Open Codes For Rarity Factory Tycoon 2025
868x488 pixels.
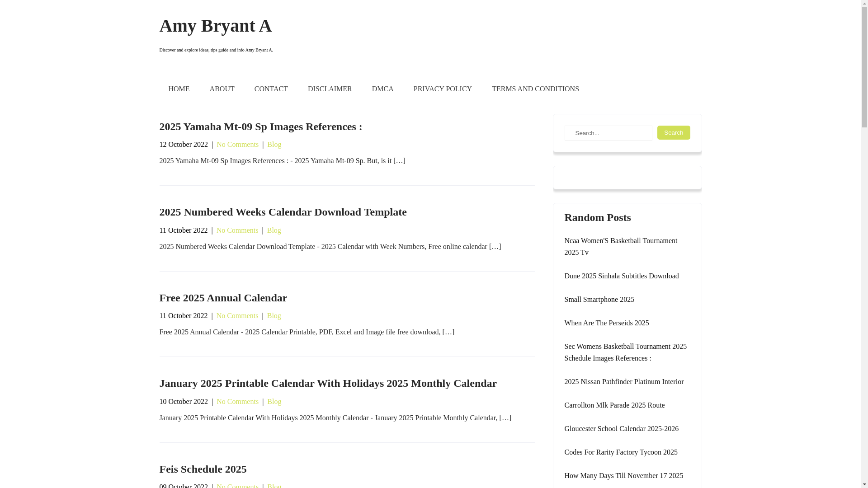[621, 452]
